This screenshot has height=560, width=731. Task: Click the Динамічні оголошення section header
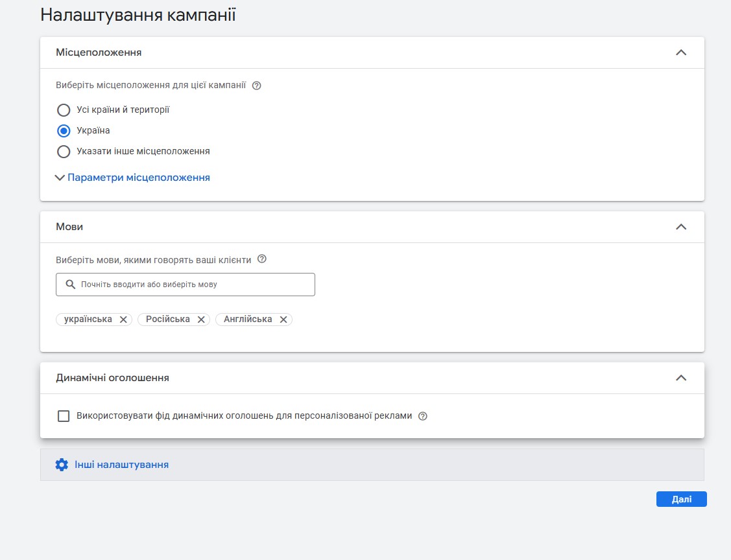click(112, 378)
